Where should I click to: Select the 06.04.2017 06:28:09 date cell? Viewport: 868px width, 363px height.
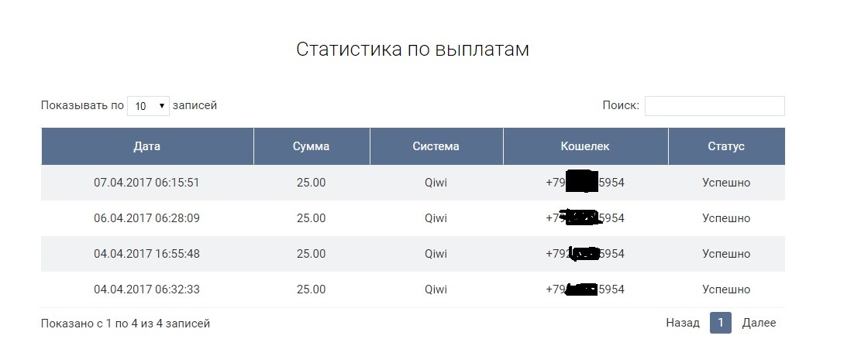pyautogui.click(x=146, y=218)
